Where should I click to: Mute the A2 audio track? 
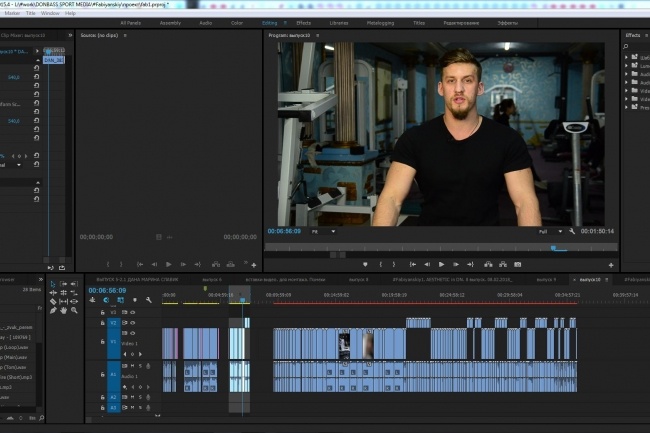click(133, 397)
